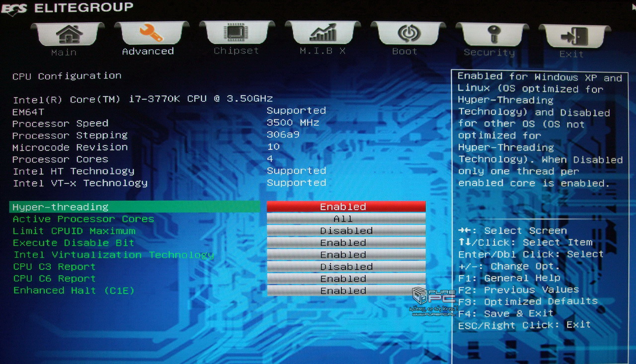Click the Processor Cores value 4

[270, 158]
